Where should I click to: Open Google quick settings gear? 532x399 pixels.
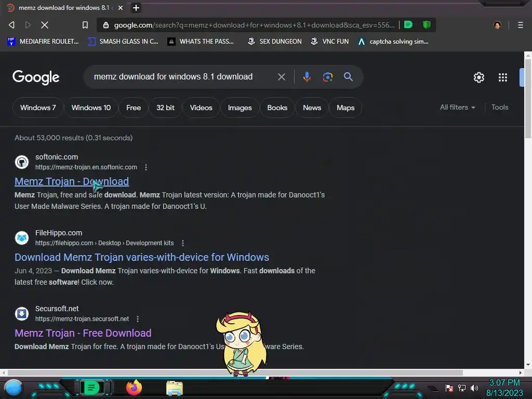(478, 77)
